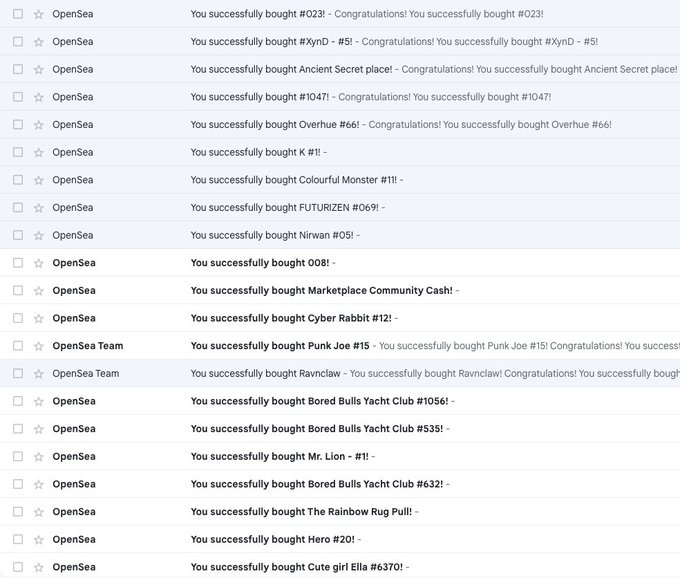This screenshot has width=680, height=578.
Task: Check the Colourful Monster #11 checkbox
Action: (x=18, y=180)
